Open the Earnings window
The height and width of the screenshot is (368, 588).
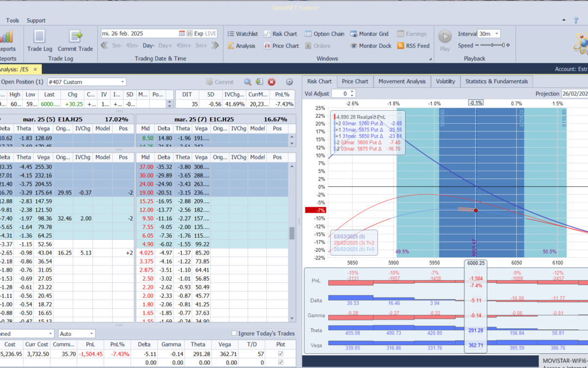point(412,34)
